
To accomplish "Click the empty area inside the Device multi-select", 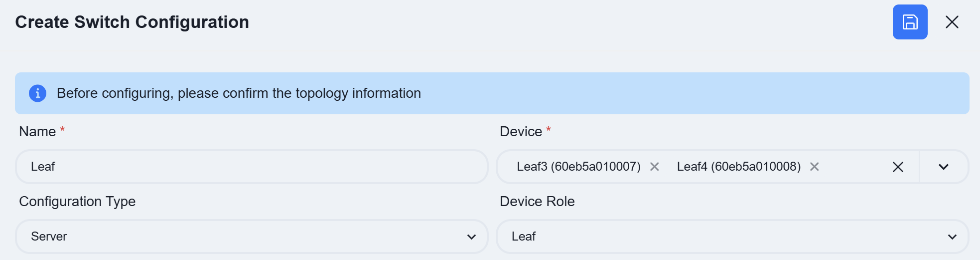I will coord(854,167).
